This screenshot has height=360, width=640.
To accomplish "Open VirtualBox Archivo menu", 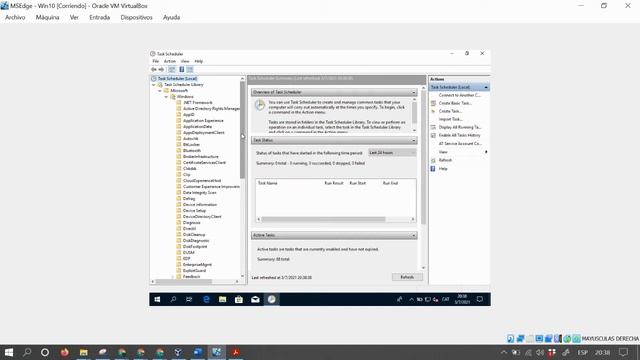I will tap(15, 17).
